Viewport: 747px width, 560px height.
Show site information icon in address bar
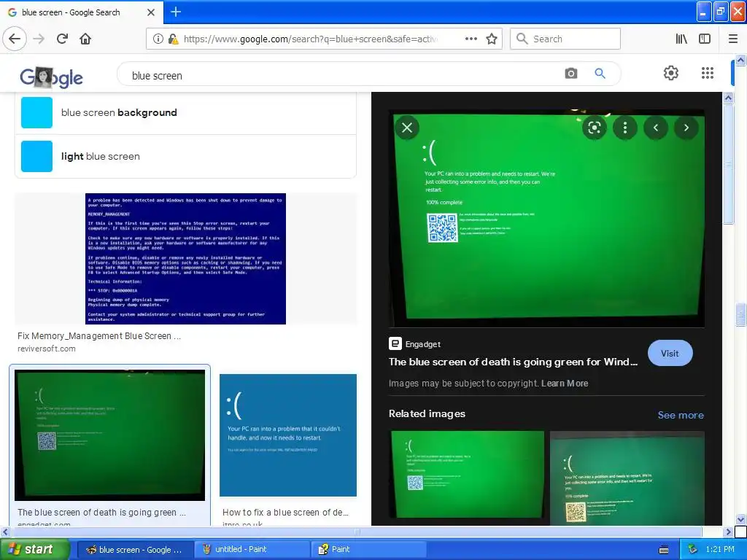pyautogui.click(x=158, y=39)
